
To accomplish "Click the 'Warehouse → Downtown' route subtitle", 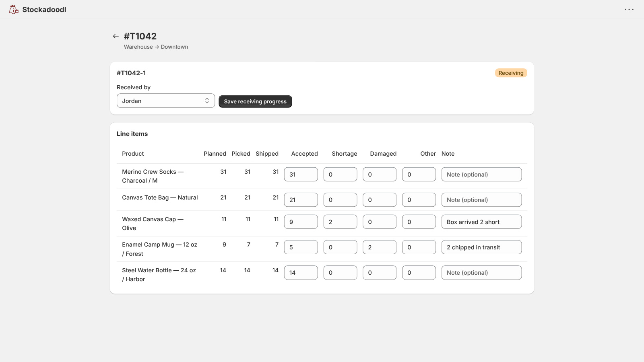I will pos(156,47).
